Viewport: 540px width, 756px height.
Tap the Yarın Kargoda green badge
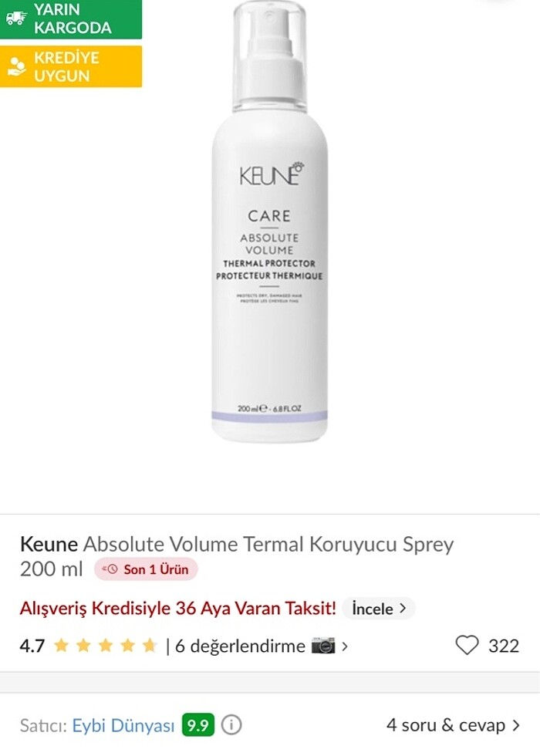(71, 19)
